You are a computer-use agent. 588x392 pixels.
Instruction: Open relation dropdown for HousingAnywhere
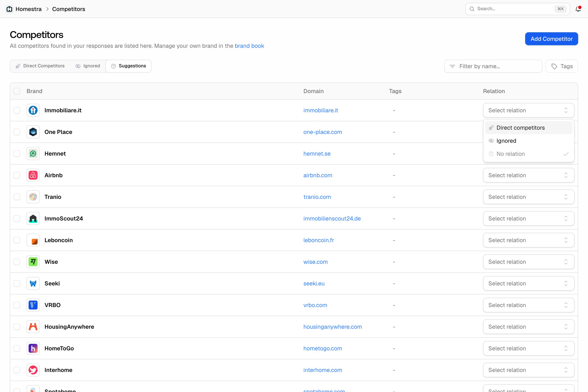point(529,327)
